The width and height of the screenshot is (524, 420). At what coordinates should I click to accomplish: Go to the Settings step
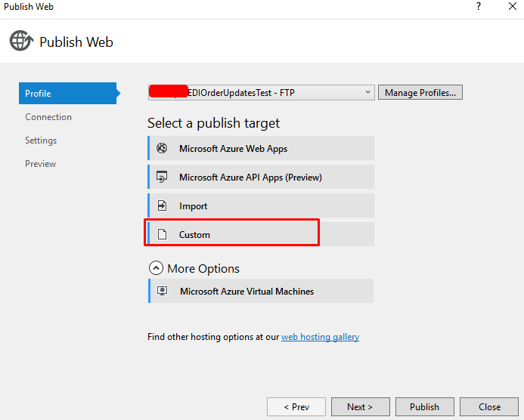41,141
